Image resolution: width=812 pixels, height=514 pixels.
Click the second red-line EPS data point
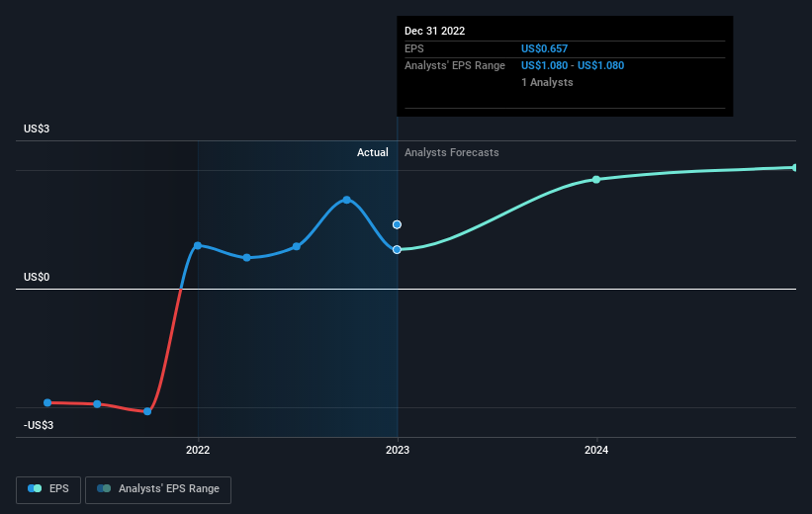(97, 404)
